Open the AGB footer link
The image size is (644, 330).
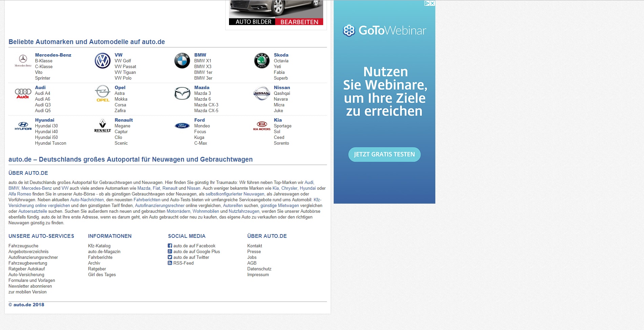click(252, 263)
